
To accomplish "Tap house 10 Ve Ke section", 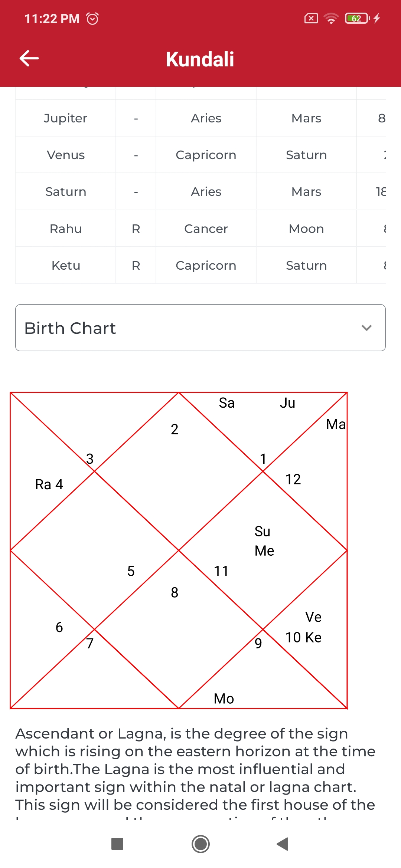I will click(x=304, y=628).
